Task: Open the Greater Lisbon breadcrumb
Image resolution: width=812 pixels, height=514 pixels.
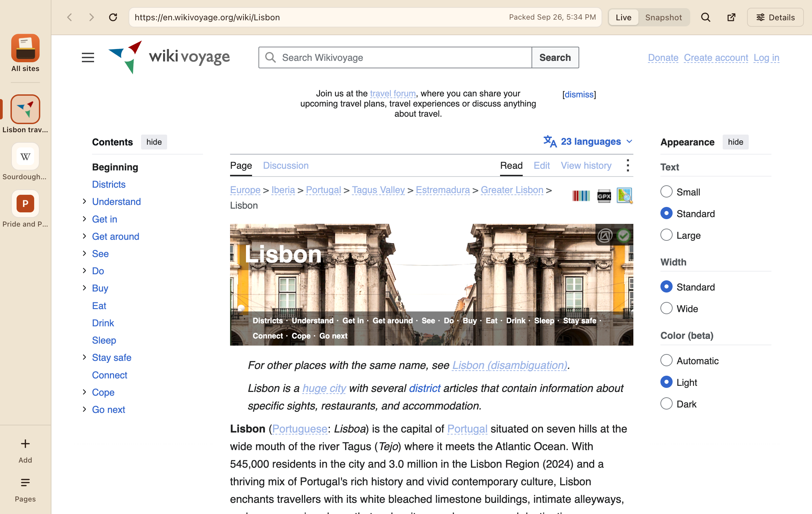Action: point(512,190)
